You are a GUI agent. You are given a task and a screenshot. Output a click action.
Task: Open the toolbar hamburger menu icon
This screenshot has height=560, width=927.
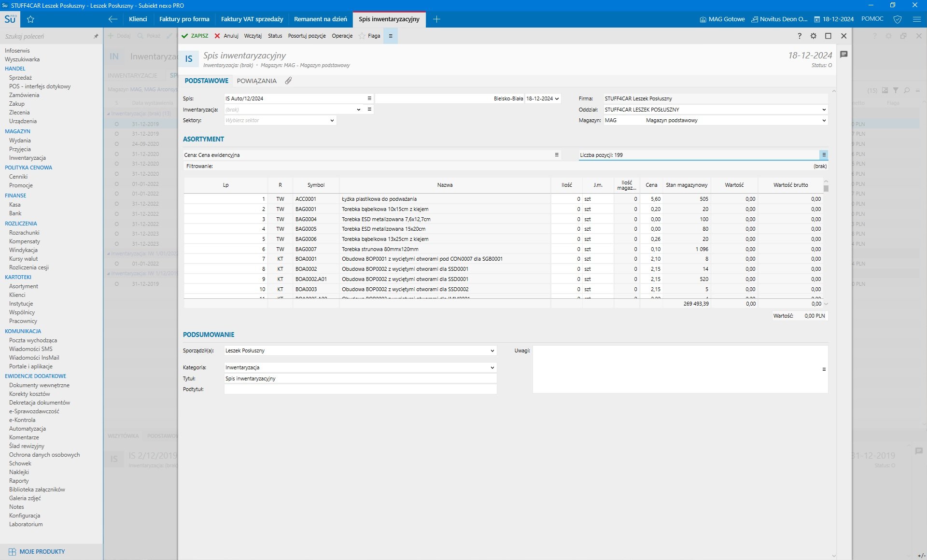(x=391, y=36)
